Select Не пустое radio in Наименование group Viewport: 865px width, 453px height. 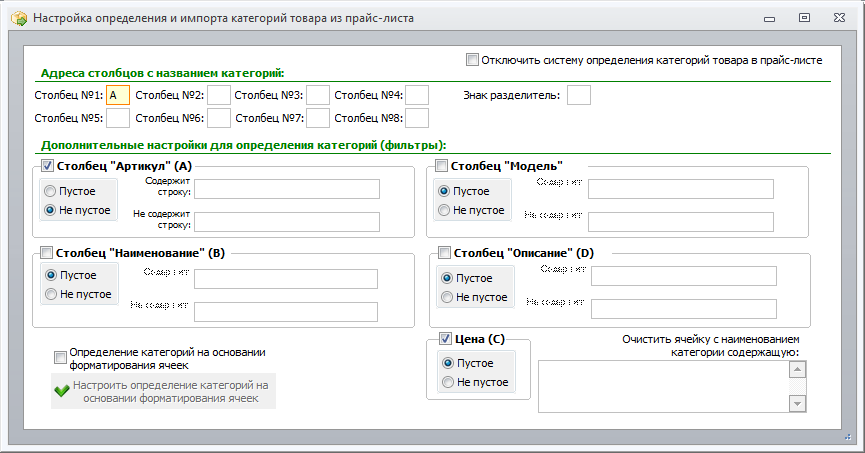(51, 294)
